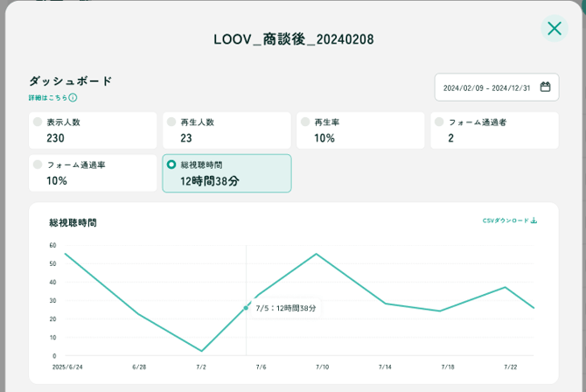
Task: Close the dashboard modal with X button
Action: pos(554,28)
